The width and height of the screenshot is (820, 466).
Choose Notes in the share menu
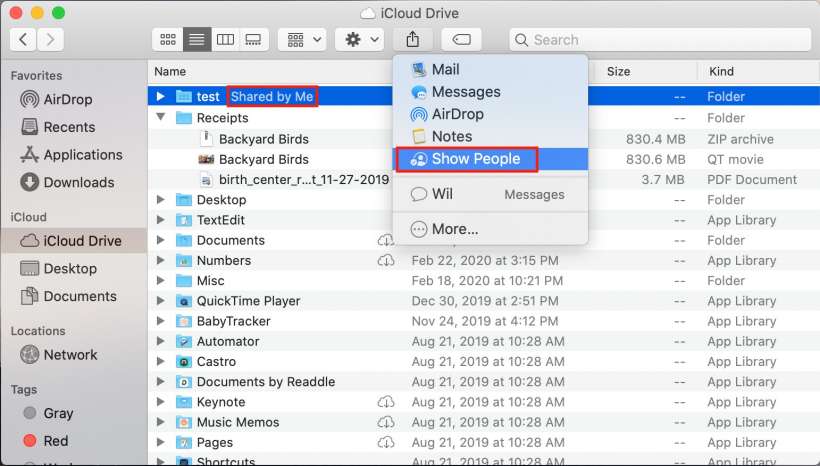click(490, 137)
